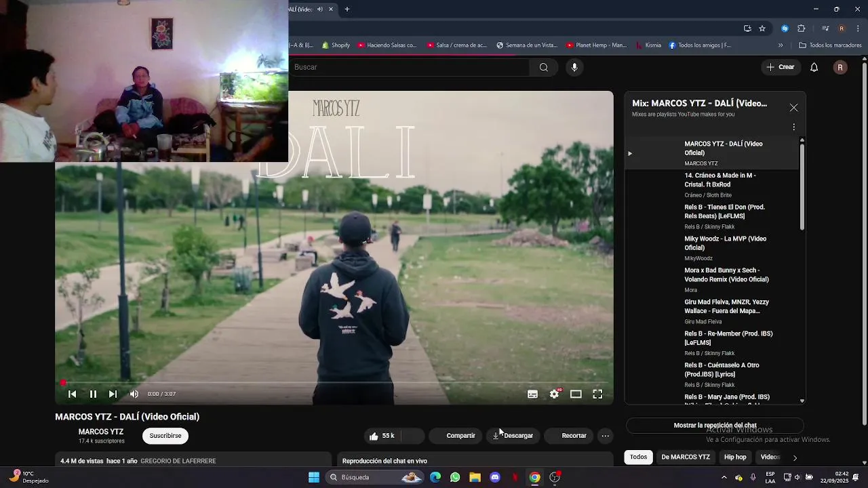Close the DALÍ browser tab

[x=331, y=9]
